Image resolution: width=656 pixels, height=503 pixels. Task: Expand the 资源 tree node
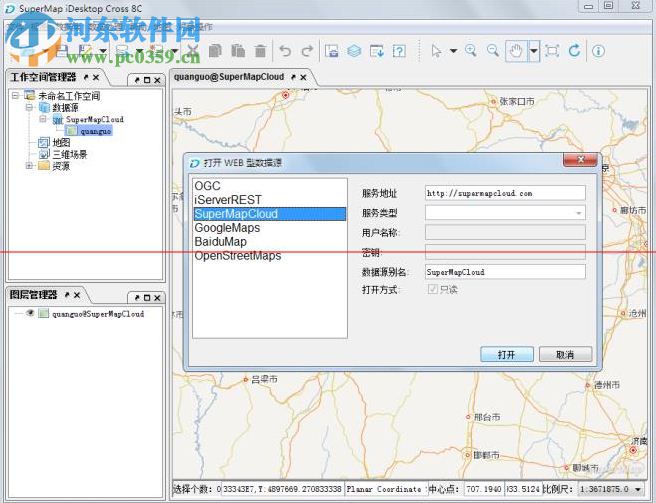[x=29, y=166]
